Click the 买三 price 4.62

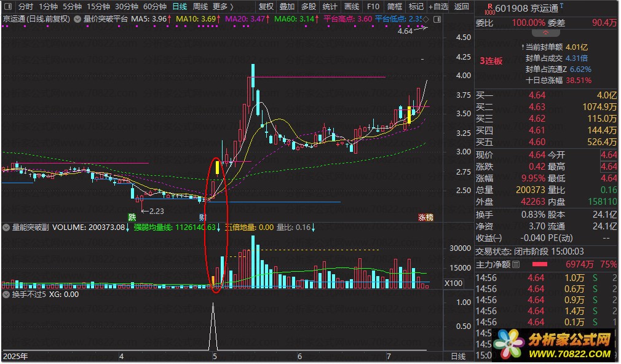pyautogui.click(x=537, y=119)
